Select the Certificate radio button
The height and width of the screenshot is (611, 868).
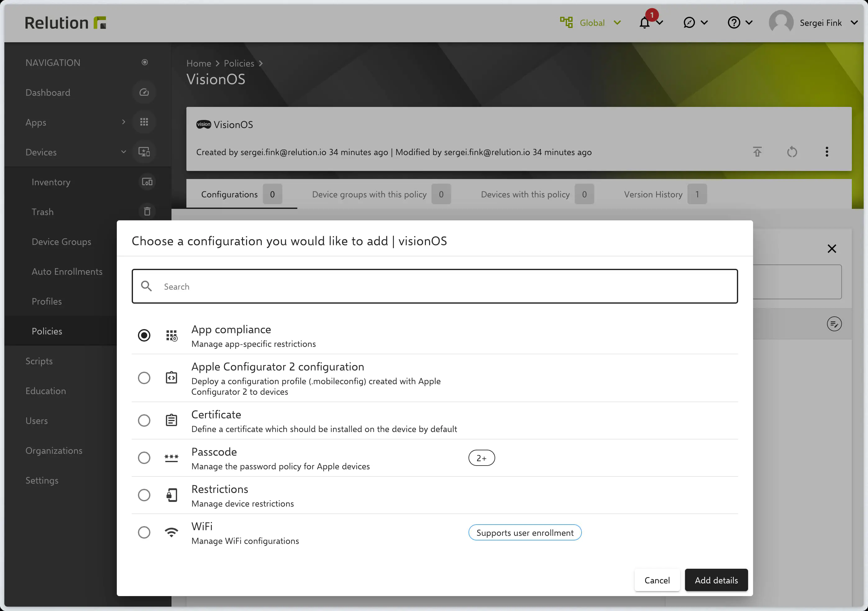tap(144, 420)
